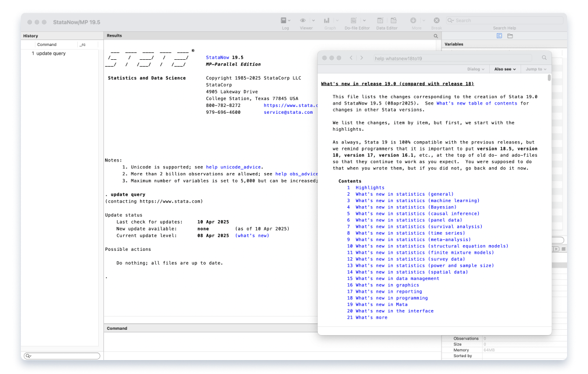Open What's new in statistics (time series)
This screenshot has height=374, width=588.
pyautogui.click(x=410, y=233)
